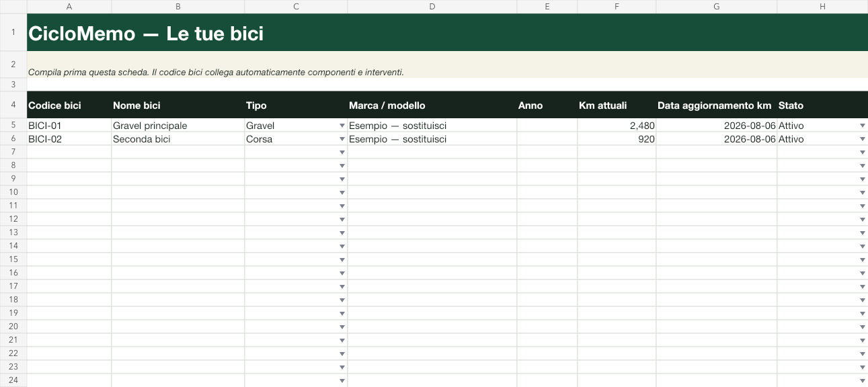Click the column F letter header
The width and height of the screenshot is (868, 387).
pyautogui.click(x=617, y=7)
